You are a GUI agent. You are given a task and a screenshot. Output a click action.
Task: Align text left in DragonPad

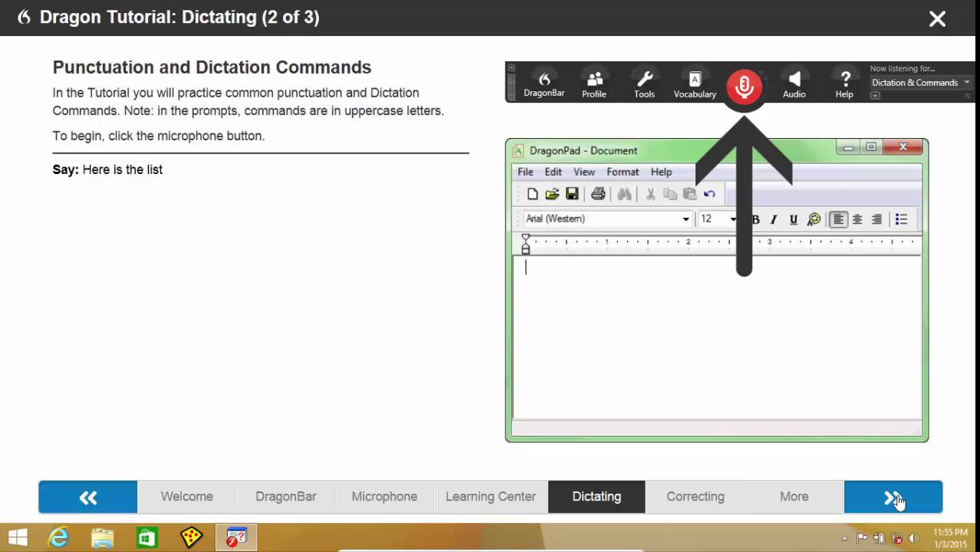838,219
